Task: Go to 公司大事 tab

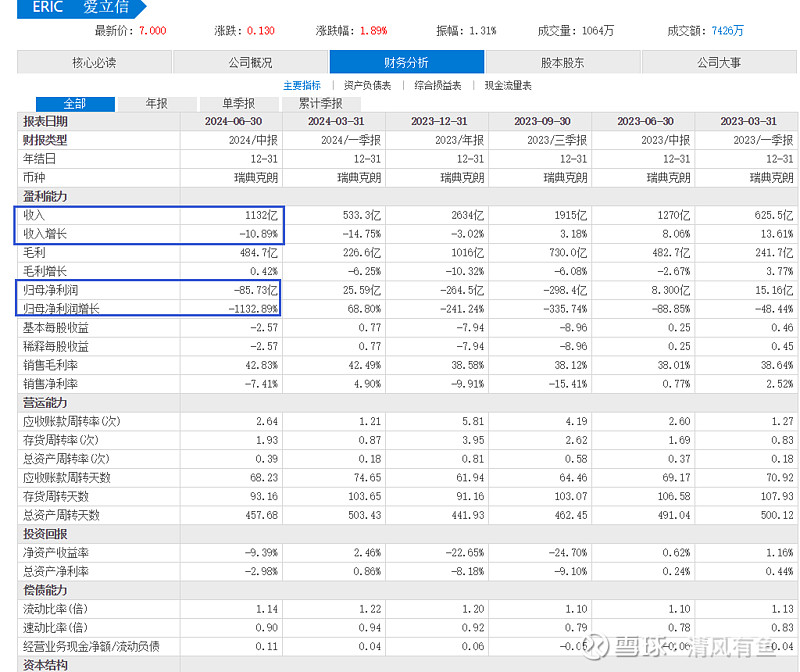Action: pos(719,62)
